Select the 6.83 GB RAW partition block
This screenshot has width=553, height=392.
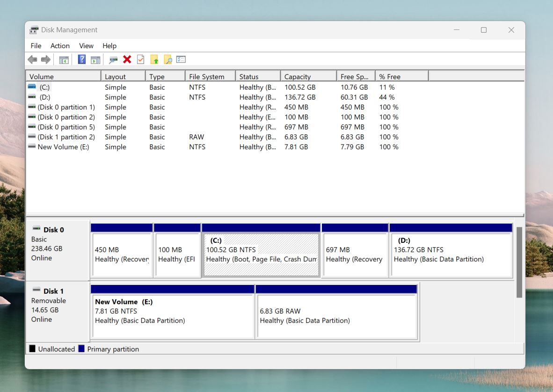pyautogui.click(x=336, y=312)
